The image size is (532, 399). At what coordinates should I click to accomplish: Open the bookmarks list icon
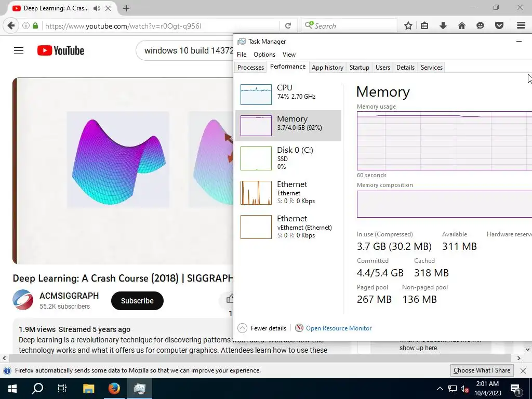424,26
